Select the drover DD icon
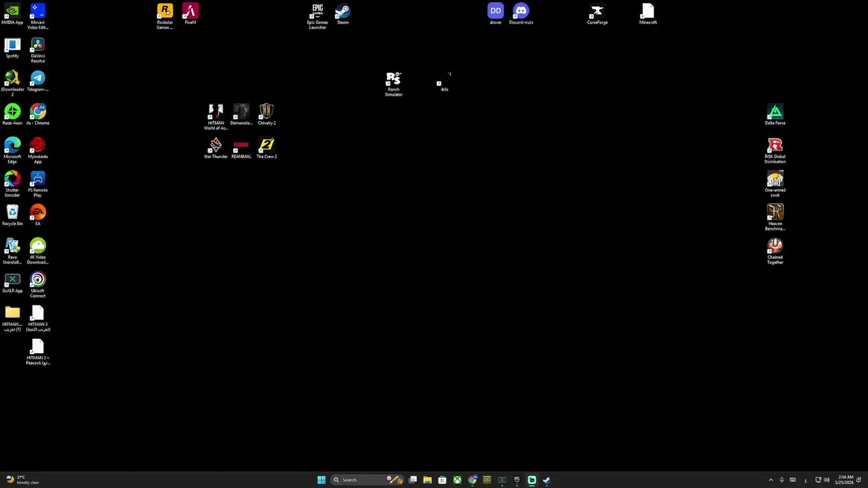The width and height of the screenshot is (868, 488). point(496,14)
